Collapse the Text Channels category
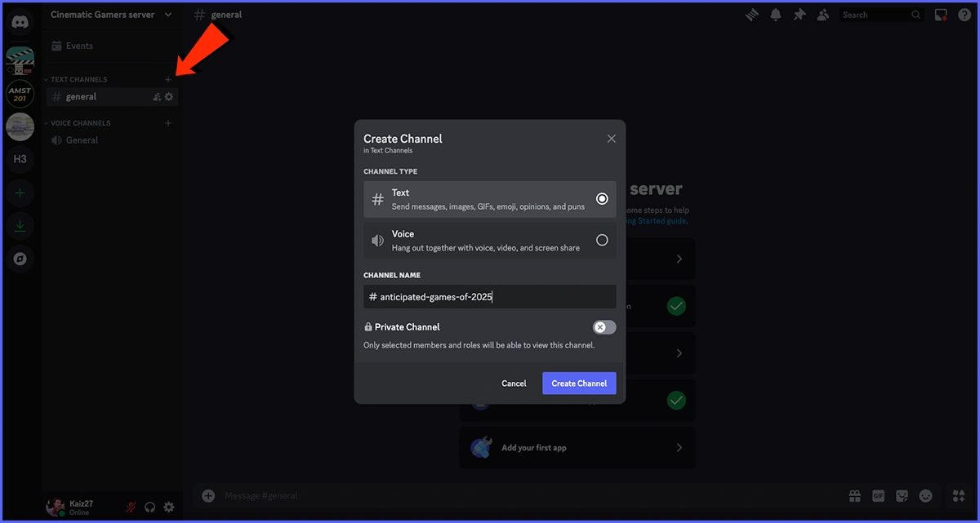 78,79
